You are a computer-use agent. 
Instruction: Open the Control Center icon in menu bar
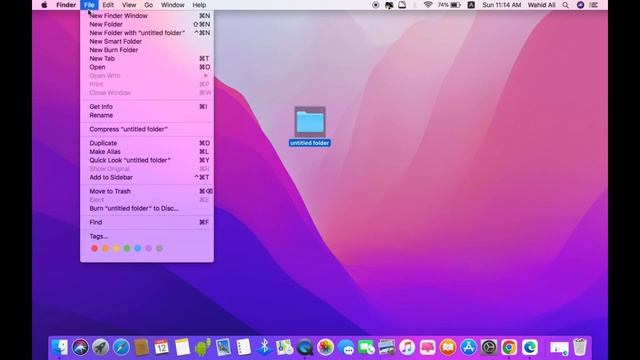[x=594, y=5]
